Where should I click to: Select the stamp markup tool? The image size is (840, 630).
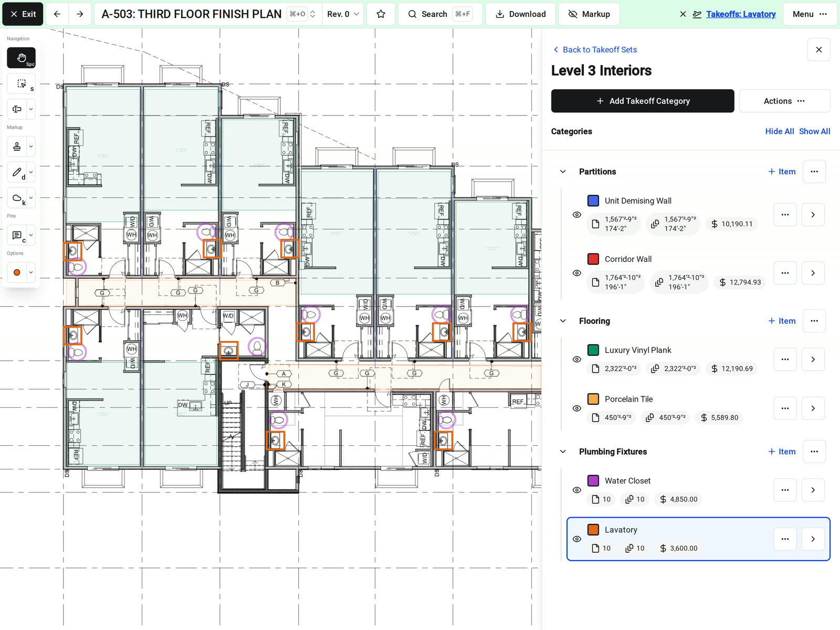(17, 146)
